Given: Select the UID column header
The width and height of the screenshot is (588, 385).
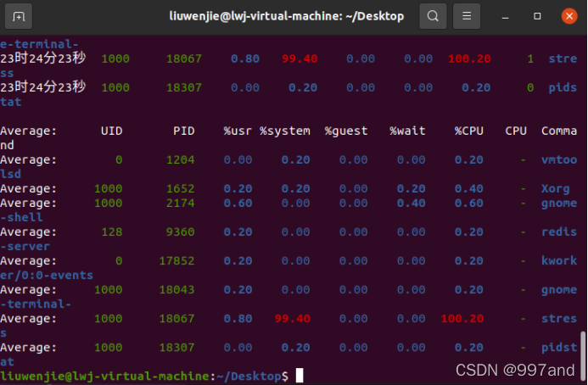Looking at the screenshot, I should (111, 131).
